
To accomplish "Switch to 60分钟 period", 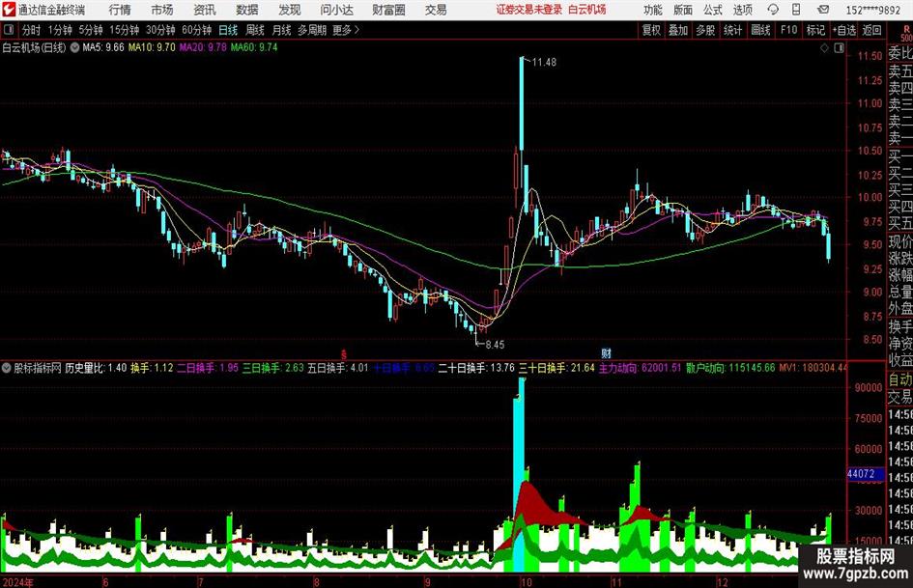I will [x=196, y=30].
